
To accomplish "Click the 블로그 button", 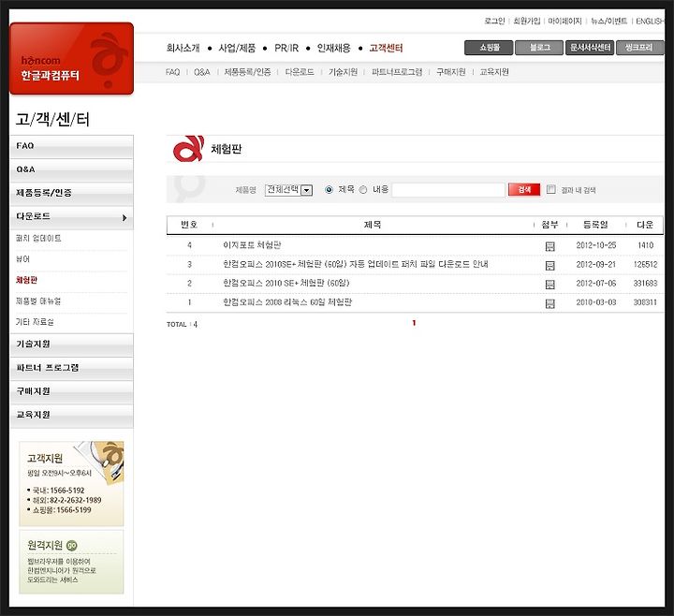I will [x=539, y=48].
